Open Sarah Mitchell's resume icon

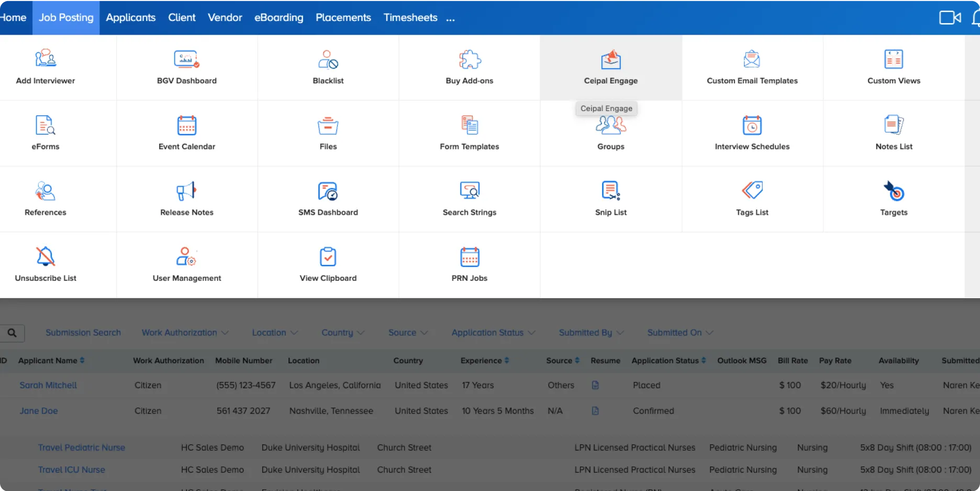[595, 385]
